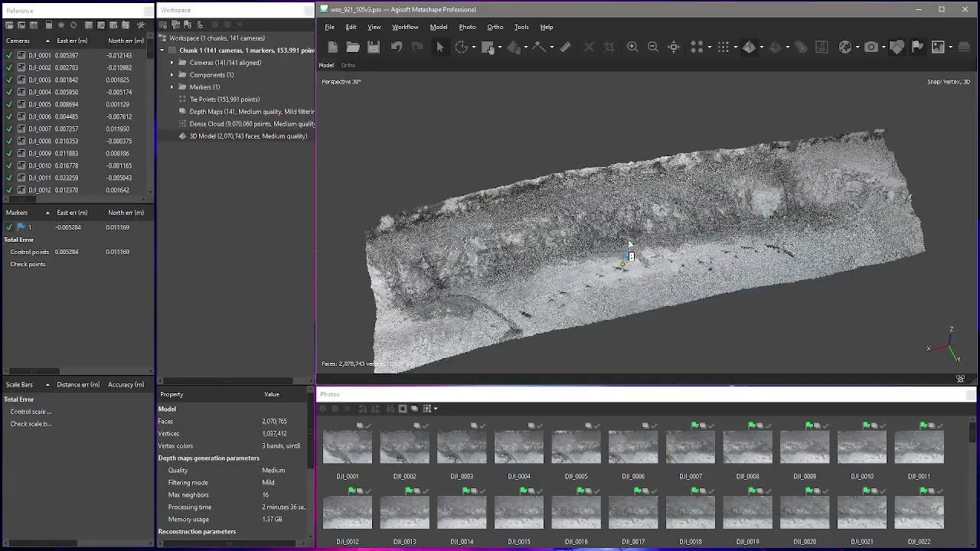Toggle the DJI_0007 reference checkbox
980x551 pixels.
9,129
